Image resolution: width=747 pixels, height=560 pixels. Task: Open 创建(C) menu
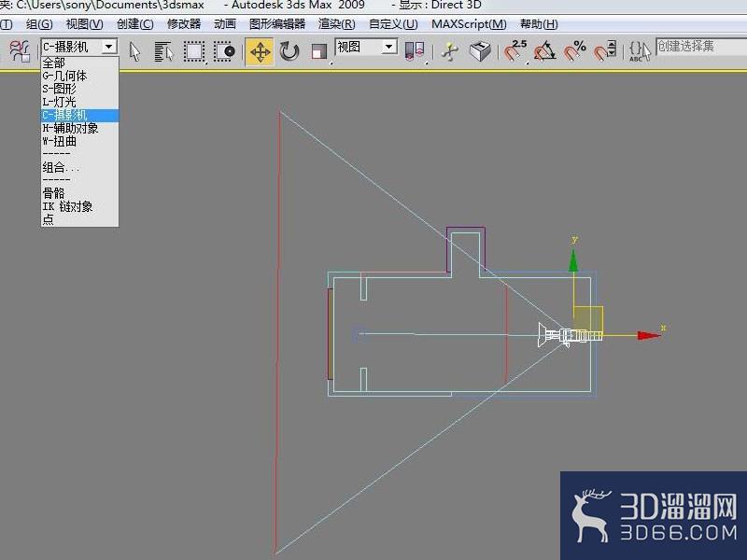tap(134, 24)
